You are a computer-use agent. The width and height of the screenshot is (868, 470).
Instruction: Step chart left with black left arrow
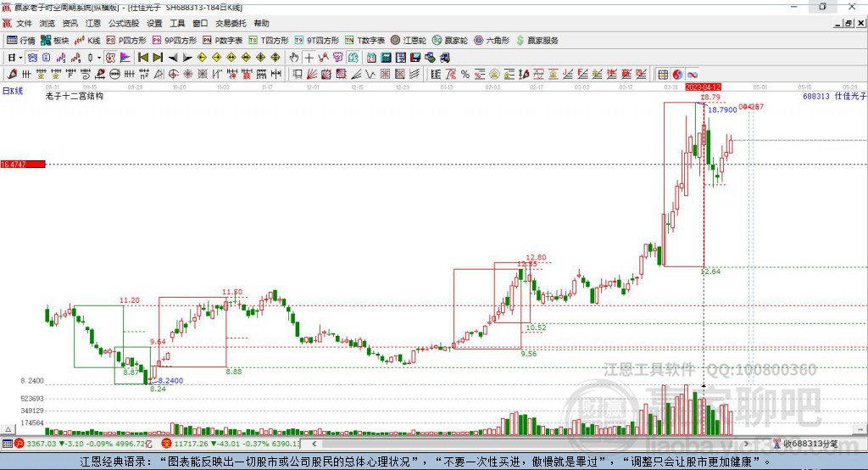[173, 58]
